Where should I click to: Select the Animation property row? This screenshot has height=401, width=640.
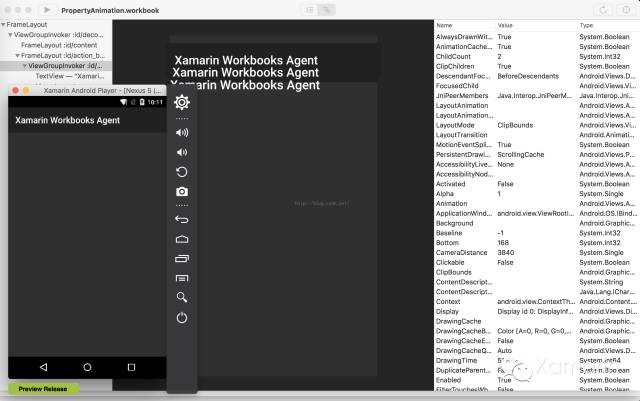(537, 203)
